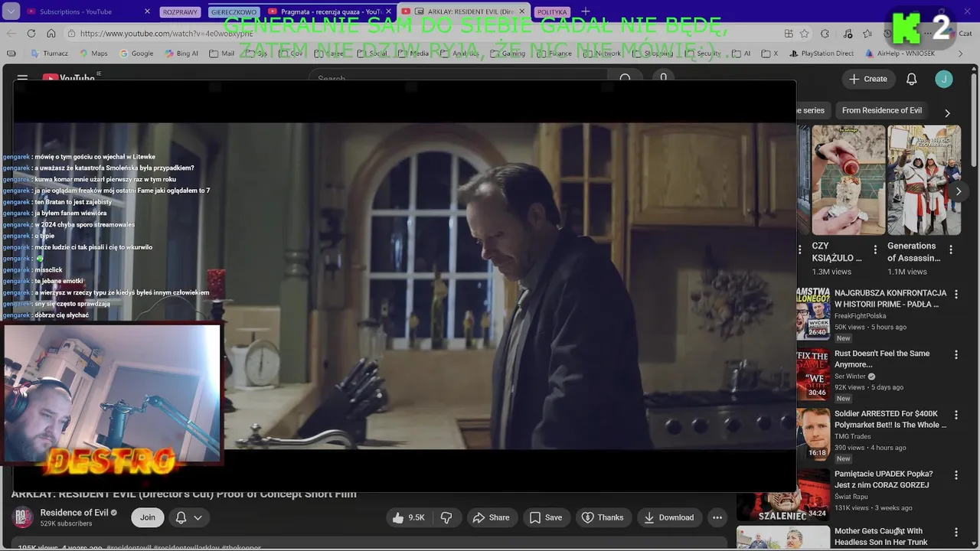Click the Join channel button
Screen dimensions: 980x551
click(x=148, y=517)
